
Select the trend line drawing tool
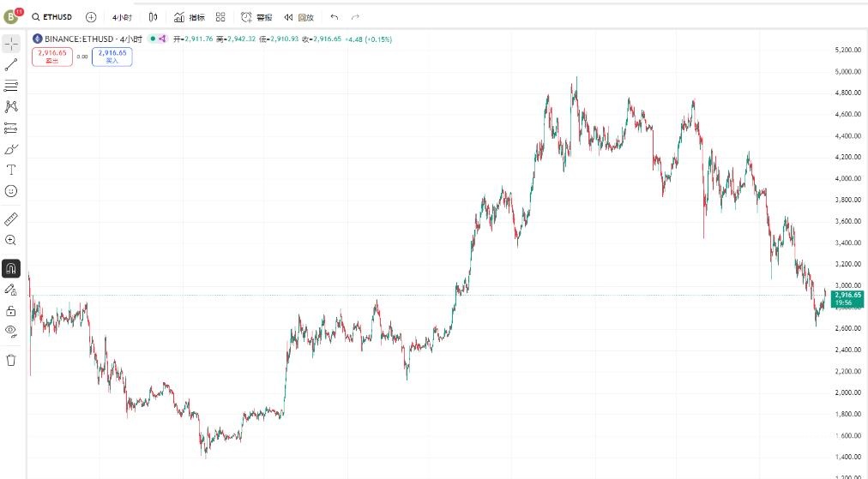click(11, 65)
